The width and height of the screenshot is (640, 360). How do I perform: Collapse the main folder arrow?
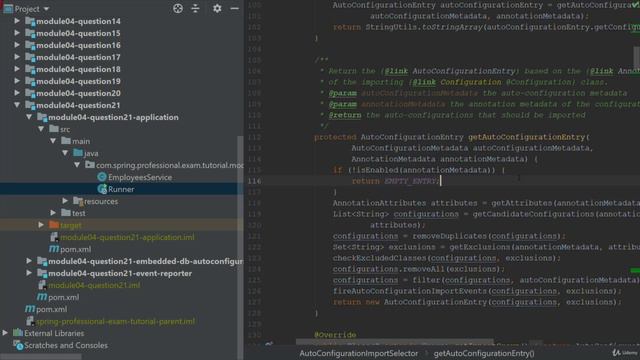pyautogui.click(x=53, y=141)
